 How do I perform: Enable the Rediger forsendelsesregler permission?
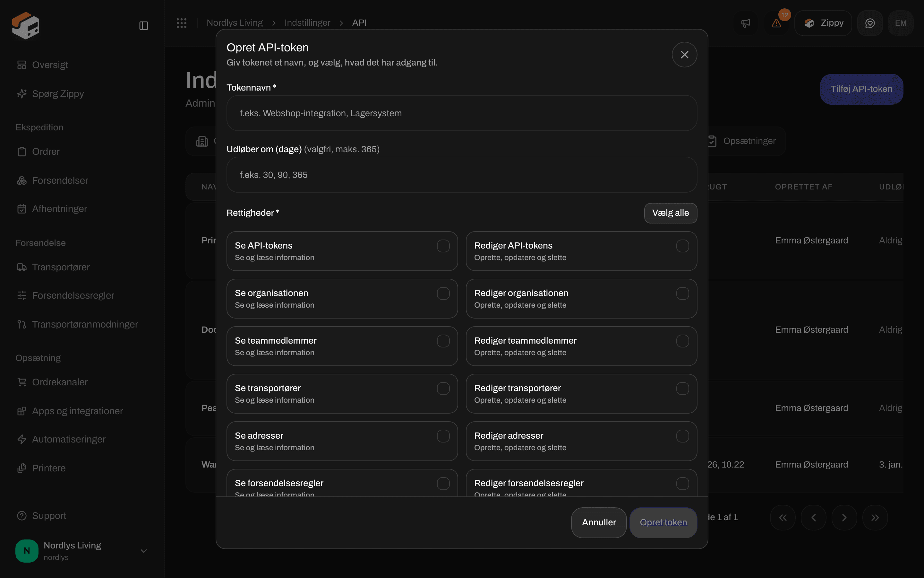[682, 484]
